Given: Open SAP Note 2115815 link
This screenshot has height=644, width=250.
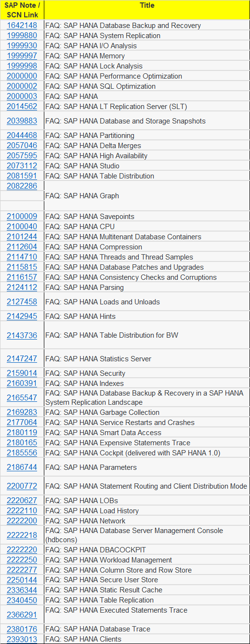Looking at the screenshot, I should point(22,267).
